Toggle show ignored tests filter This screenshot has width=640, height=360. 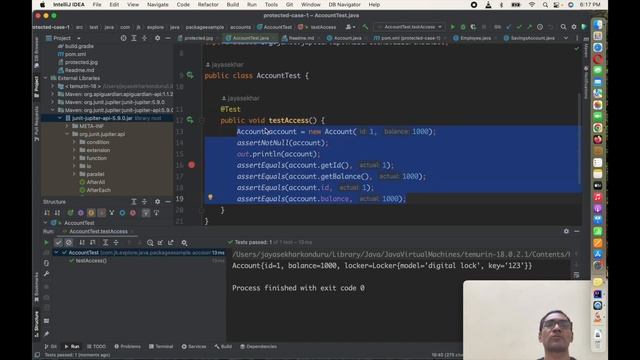click(x=69, y=242)
